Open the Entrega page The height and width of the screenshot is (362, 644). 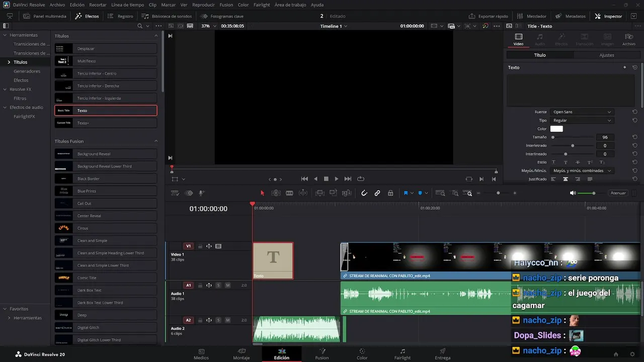pos(443,354)
